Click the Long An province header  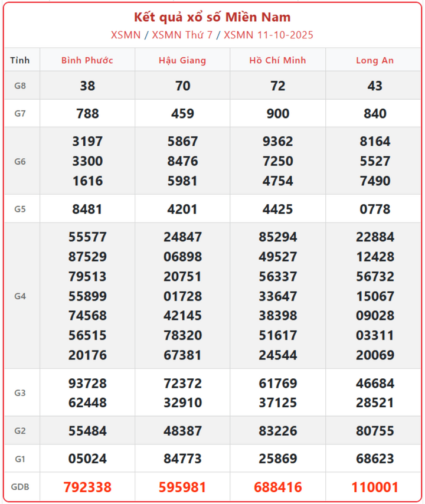tap(375, 60)
